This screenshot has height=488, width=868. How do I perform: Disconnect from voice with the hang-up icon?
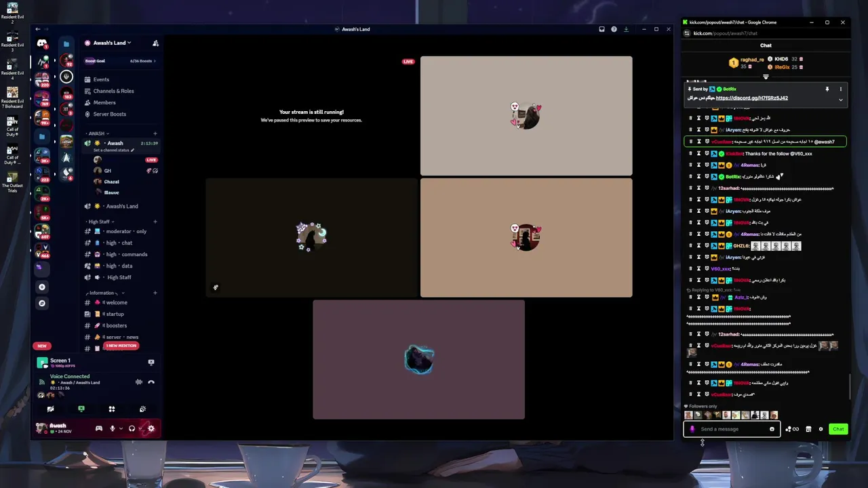pyautogui.click(x=151, y=382)
